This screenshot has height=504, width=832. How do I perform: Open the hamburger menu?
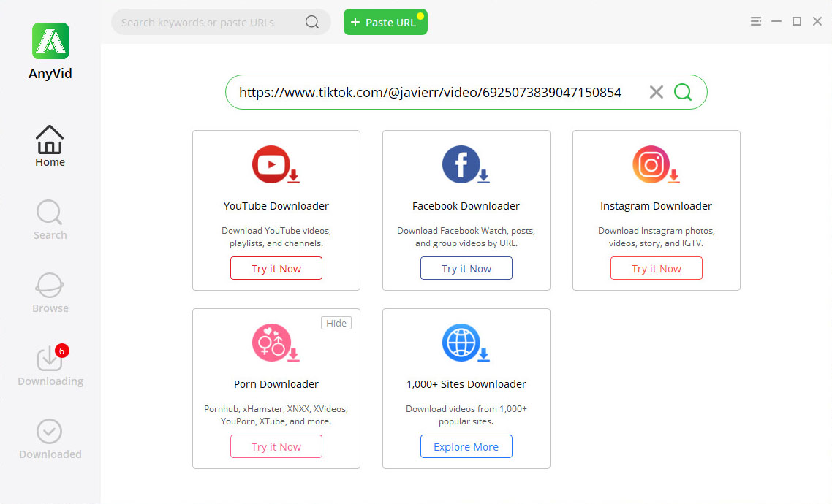(x=755, y=21)
